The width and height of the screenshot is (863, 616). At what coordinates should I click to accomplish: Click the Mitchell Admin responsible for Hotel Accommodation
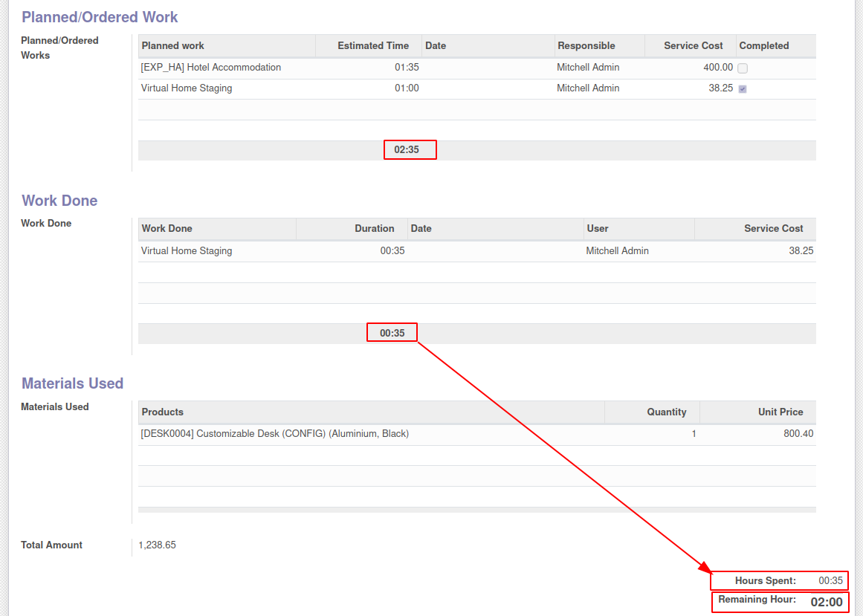588,67
